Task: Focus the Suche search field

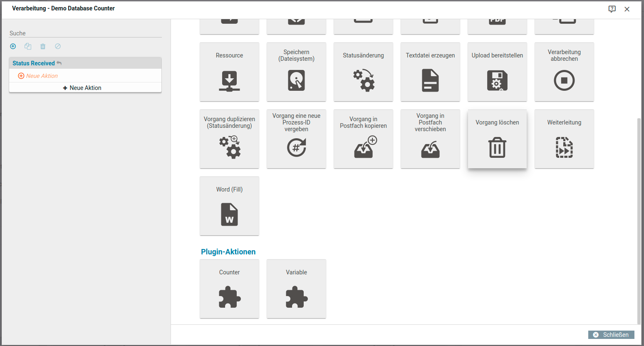Action: pyautogui.click(x=85, y=33)
